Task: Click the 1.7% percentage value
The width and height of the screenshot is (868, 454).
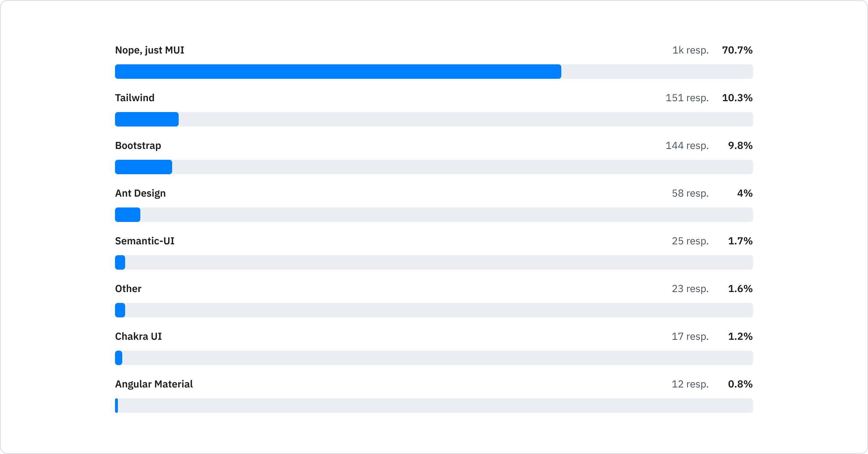Action: coord(740,241)
